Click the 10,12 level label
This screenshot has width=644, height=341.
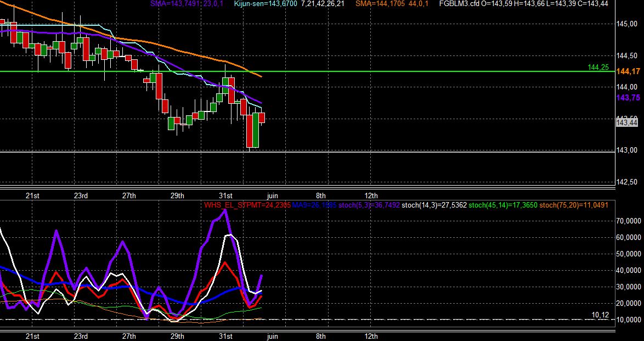click(x=600, y=315)
